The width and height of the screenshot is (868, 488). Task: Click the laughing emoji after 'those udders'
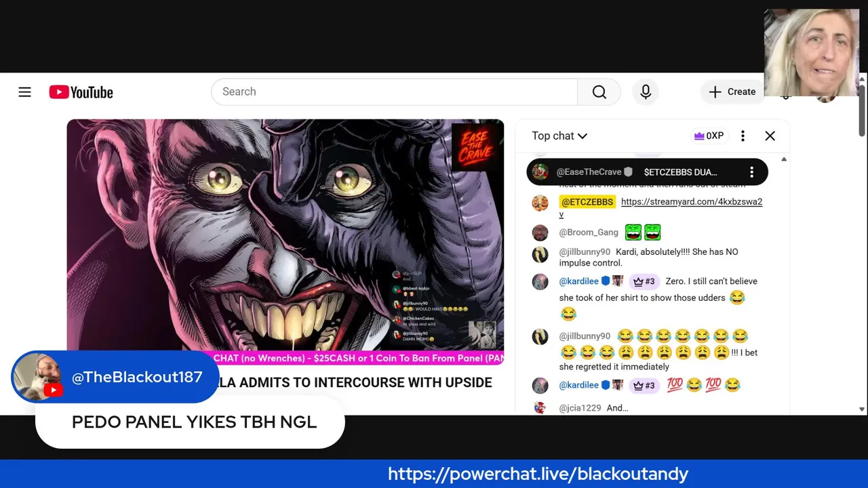pos(737,298)
